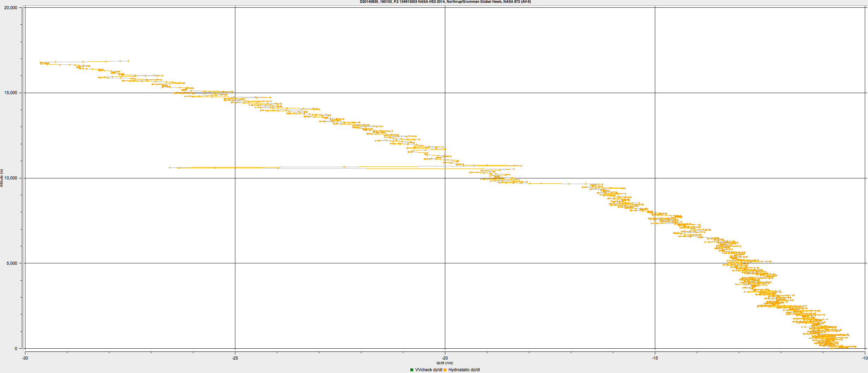Select the 'Hydrostatic dz/dt' legend label
The height and width of the screenshot is (373, 868).
coord(464,370)
